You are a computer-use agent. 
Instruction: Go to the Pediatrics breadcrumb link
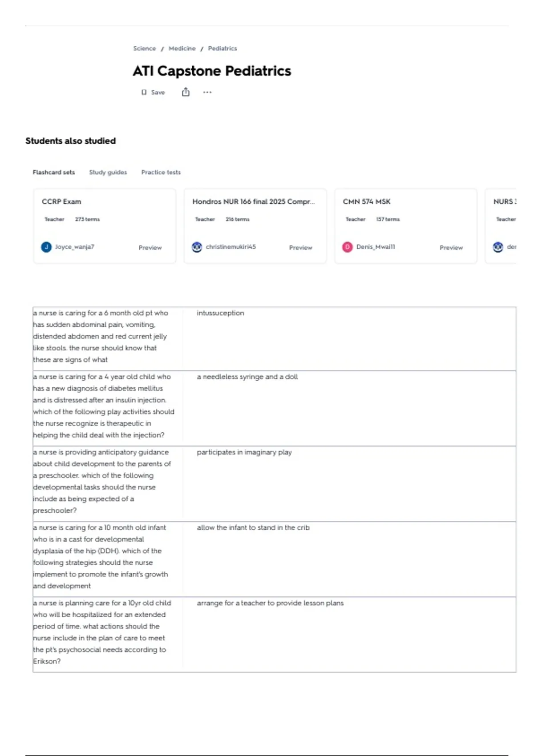pyautogui.click(x=222, y=48)
